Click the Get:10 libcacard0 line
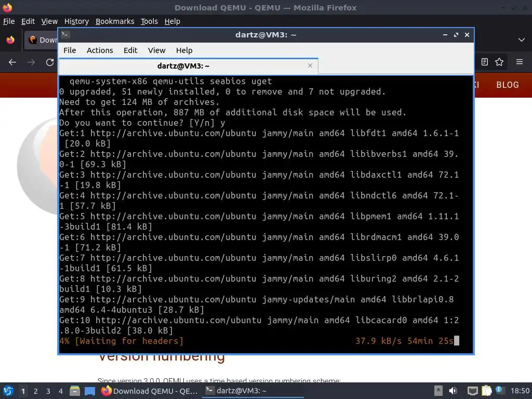Viewport: 532px width, 399px height. 259,325
